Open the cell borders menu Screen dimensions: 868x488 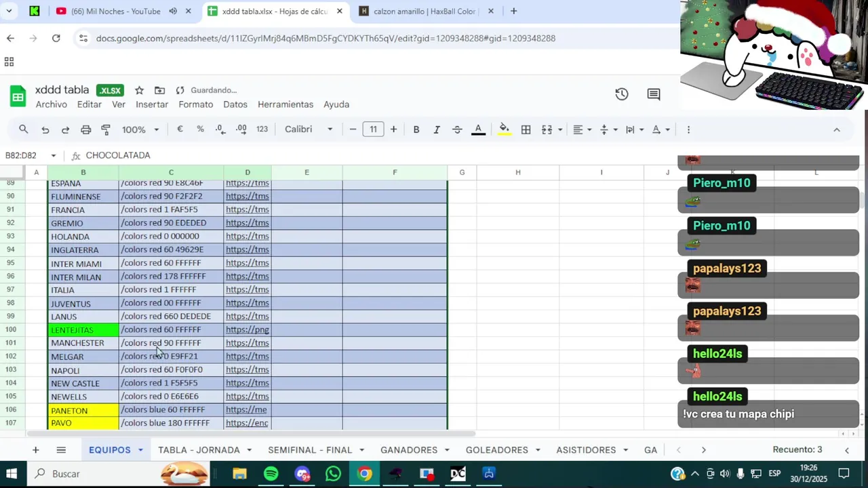point(526,129)
